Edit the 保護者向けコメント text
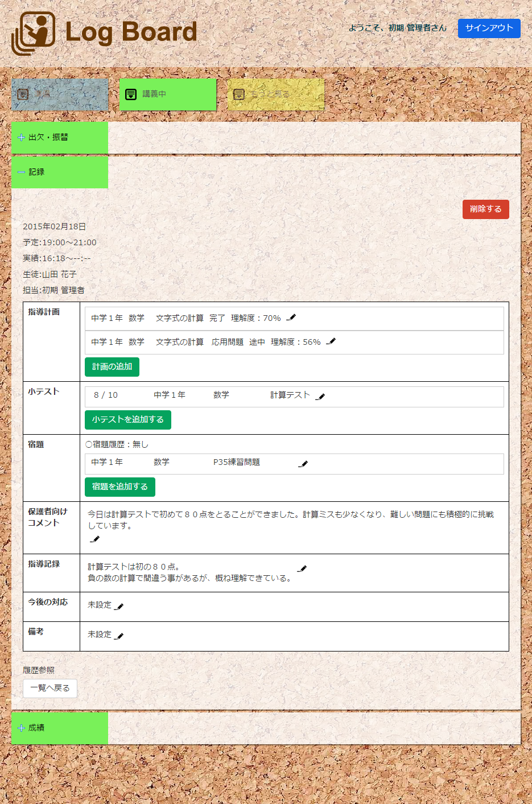 click(x=94, y=539)
